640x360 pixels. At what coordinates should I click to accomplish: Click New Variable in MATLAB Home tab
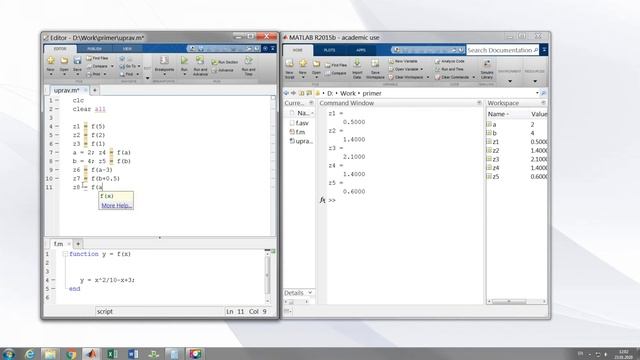[x=403, y=61]
